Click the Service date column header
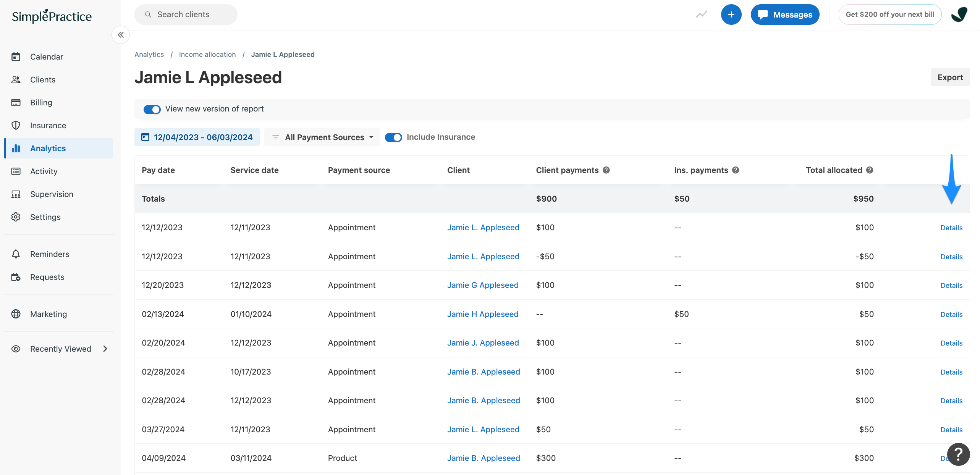Viewport: 980px width, 475px height. point(254,170)
